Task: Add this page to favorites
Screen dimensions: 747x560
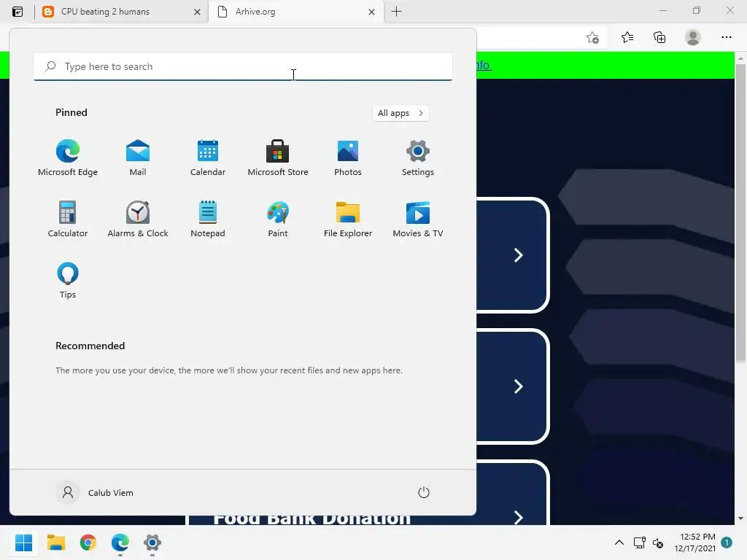Action: pyautogui.click(x=592, y=37)
